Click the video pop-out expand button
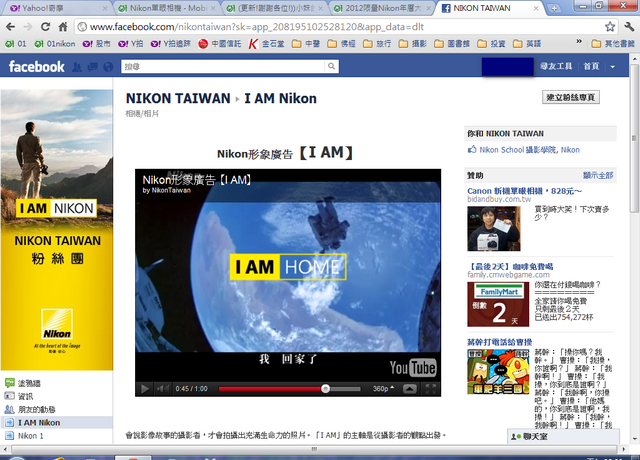 click(x=410, y=389)
